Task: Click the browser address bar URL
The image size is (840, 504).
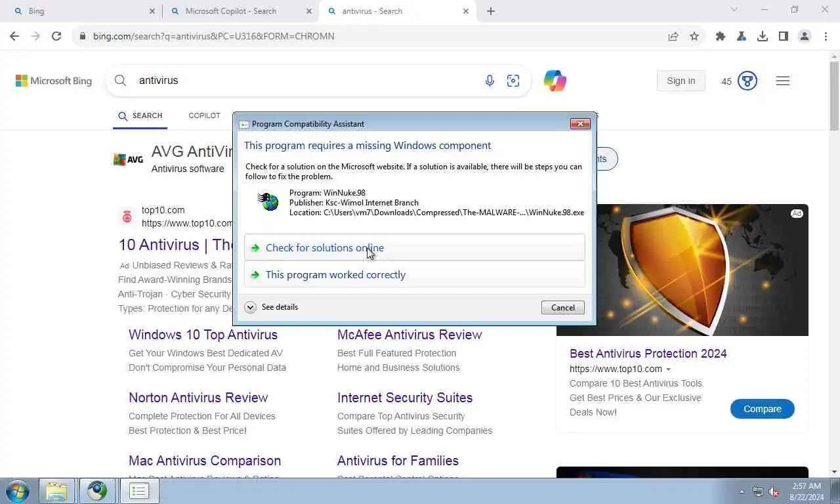Action: pyautogui.click(x=214, y=36)
